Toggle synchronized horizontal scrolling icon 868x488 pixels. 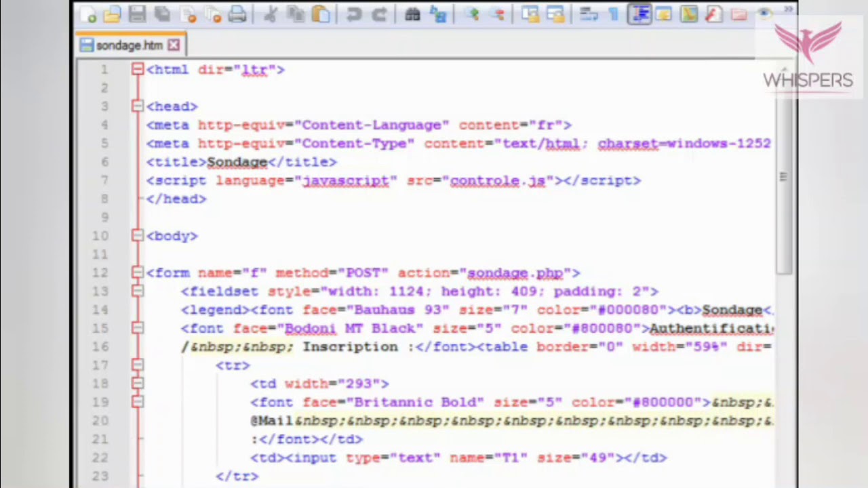555,14
